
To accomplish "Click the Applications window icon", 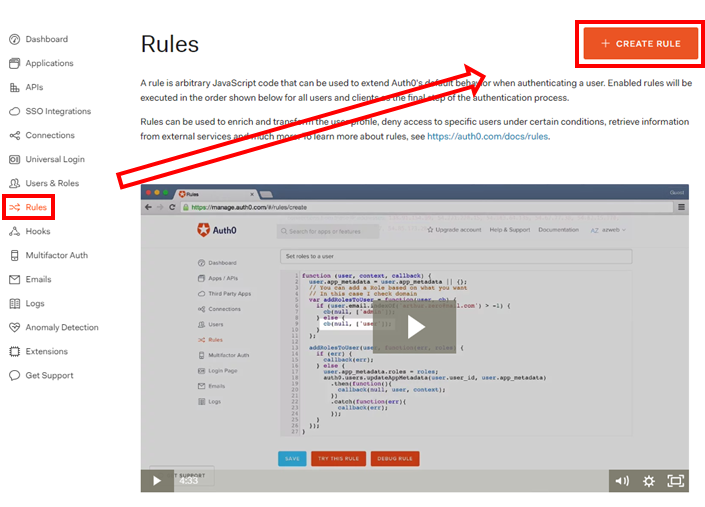I will (14, 63).
